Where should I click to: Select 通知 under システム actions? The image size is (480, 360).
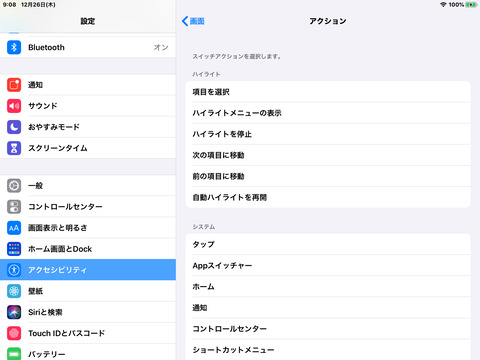point(328,308)
